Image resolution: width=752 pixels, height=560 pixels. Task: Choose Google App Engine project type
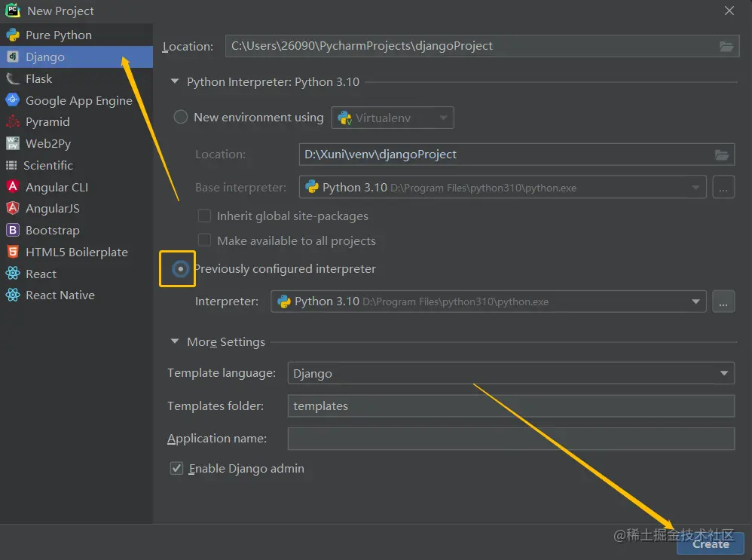click(76, 100)
